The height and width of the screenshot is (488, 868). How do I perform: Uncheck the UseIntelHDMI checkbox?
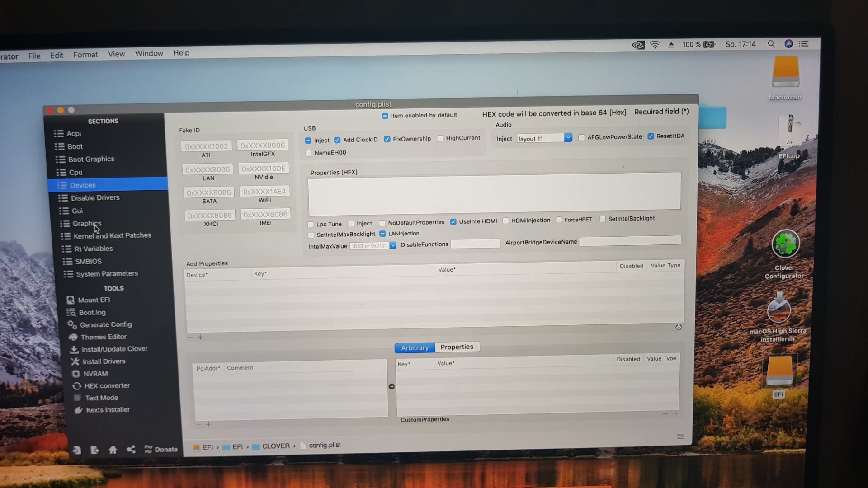tap(453, 221)
